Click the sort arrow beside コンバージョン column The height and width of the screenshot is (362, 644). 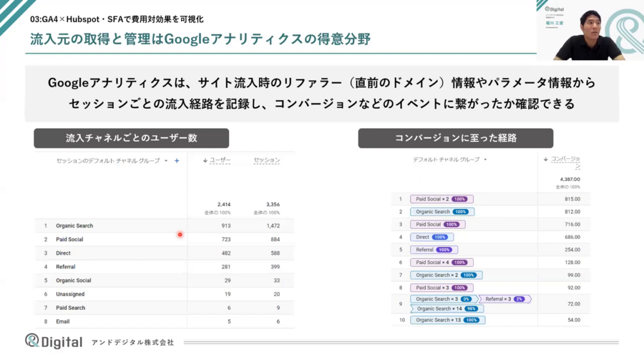point(545,160)
